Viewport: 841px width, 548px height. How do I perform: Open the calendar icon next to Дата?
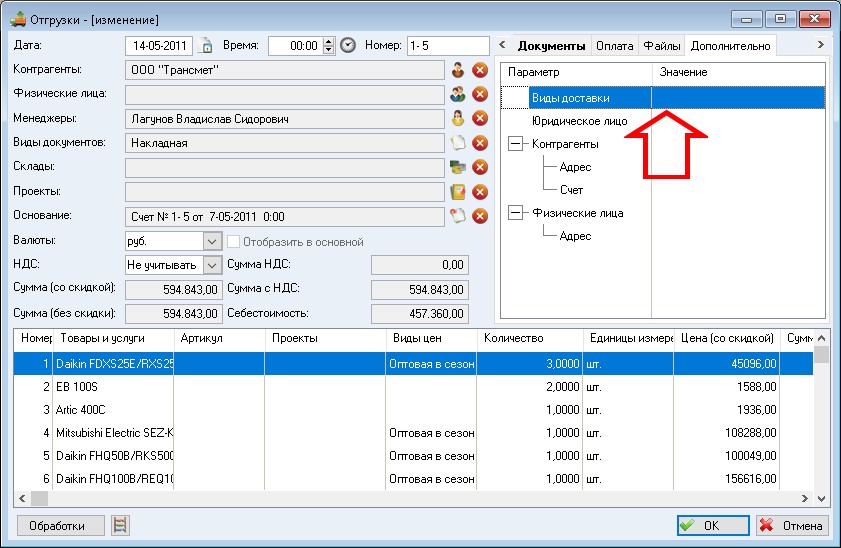pos(208,46)
